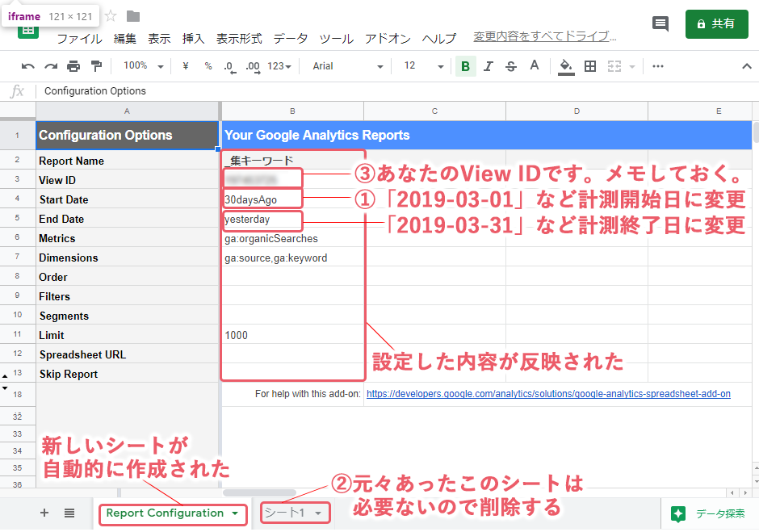Screen dimensions: 759x532
Task: Open the font size 12 dropdown
Action: click(424, 66)
